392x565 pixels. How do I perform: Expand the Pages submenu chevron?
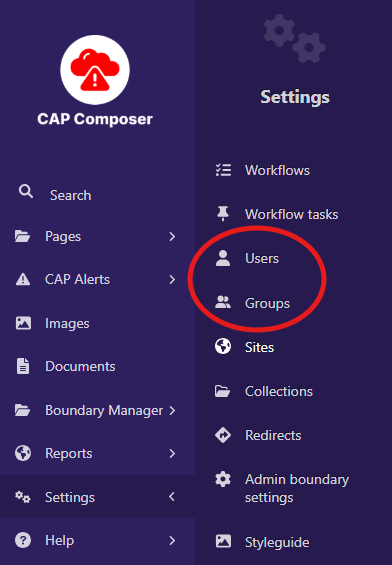(172, 236)
